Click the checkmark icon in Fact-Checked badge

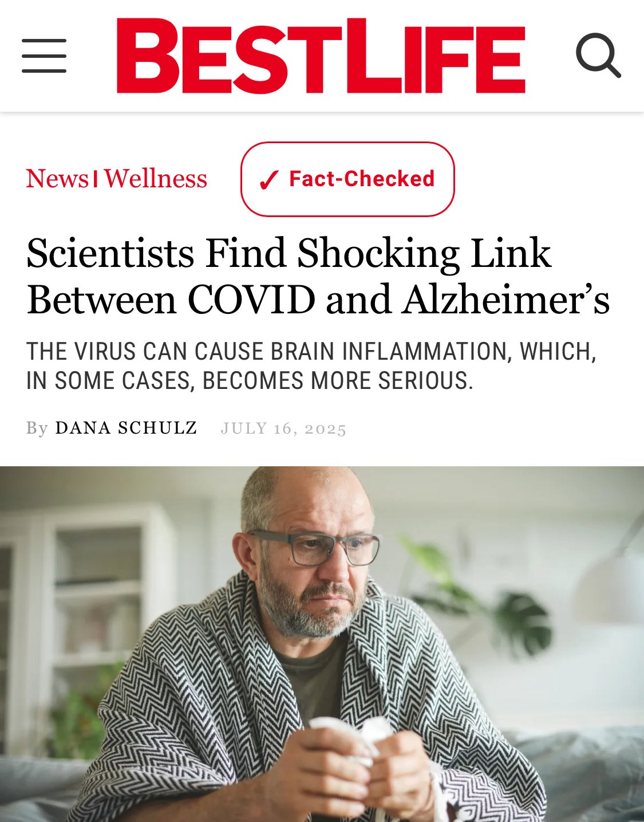[268, 180]
